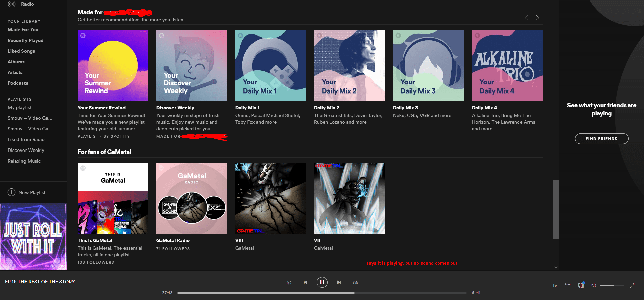Screen dimensions: 644x300
Task: Click the GaMetal artist link under VII
Action: click(x=323, y=248)
